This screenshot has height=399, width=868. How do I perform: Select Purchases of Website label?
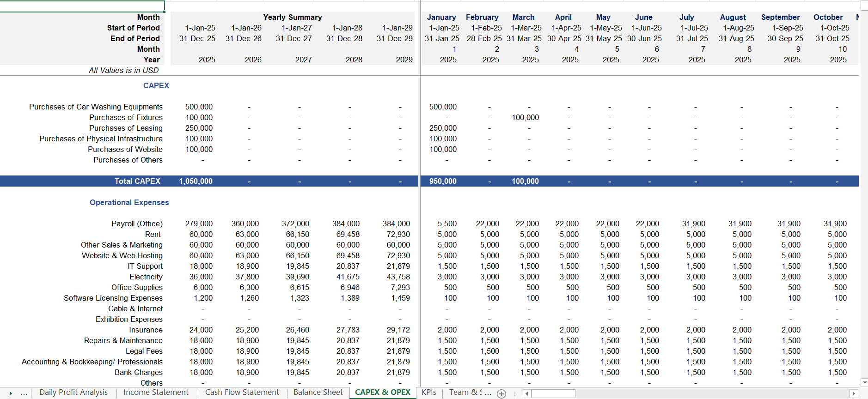tap(125, 149)
